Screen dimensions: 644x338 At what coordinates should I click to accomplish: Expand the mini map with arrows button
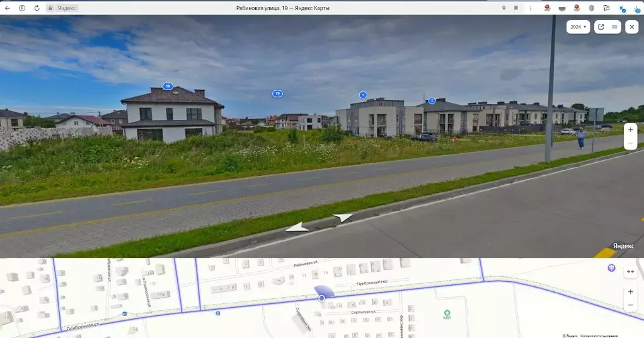point(630,272)
